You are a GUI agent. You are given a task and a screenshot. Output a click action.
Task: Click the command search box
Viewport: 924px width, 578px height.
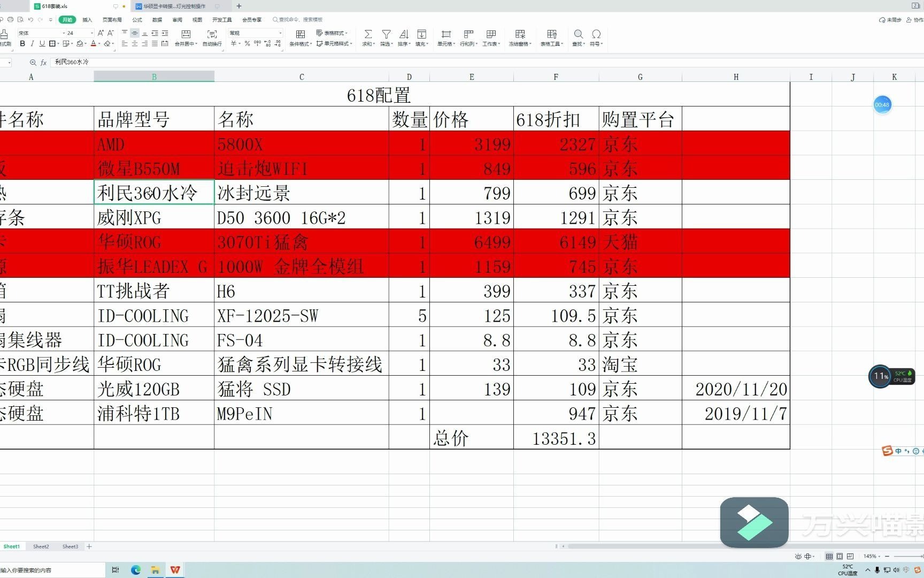pyautogui.click(x=298, y=20)
